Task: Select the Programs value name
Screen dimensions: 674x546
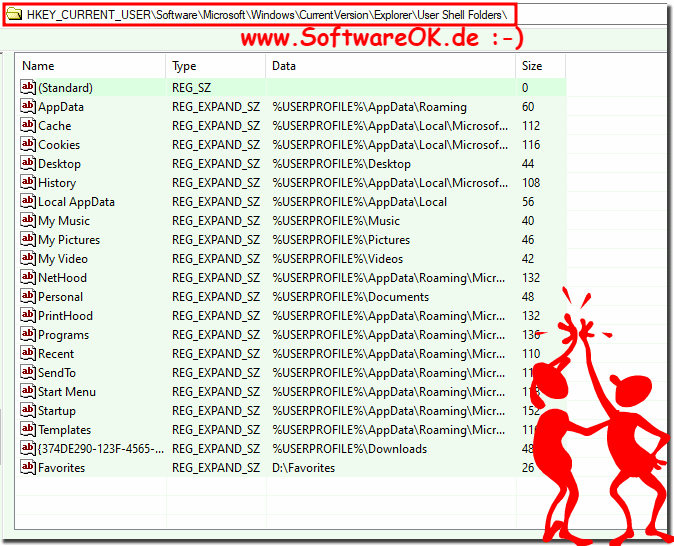Action: click(x=64, y=334)
